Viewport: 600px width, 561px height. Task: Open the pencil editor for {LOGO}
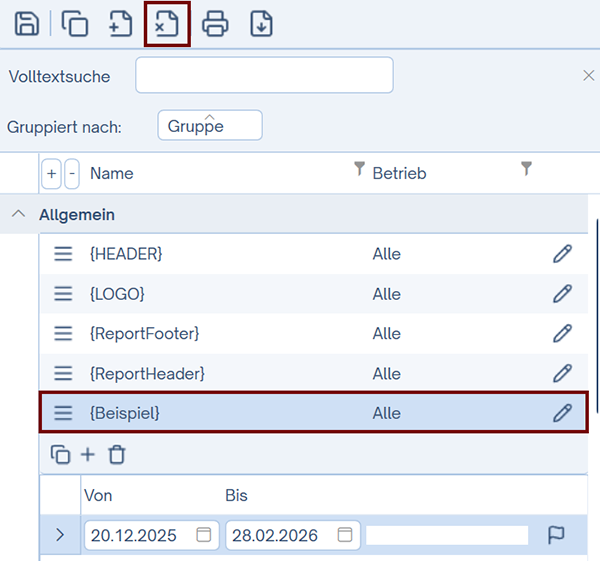[562, 294]
